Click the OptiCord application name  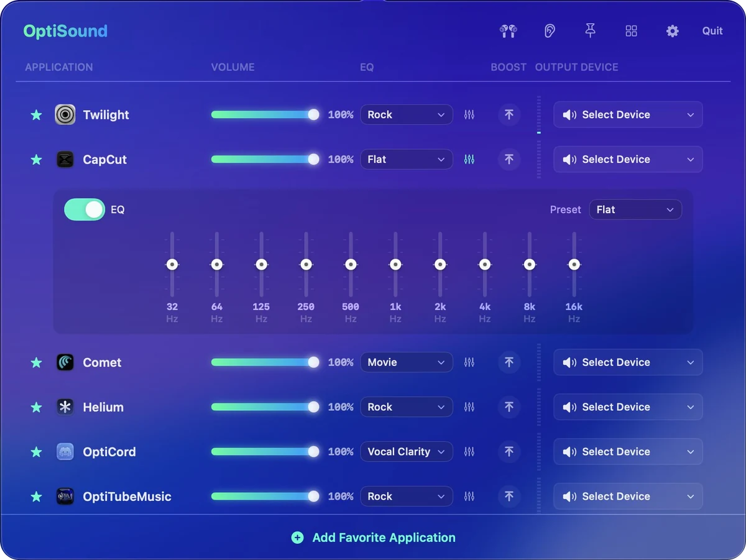tap(109, 452)
